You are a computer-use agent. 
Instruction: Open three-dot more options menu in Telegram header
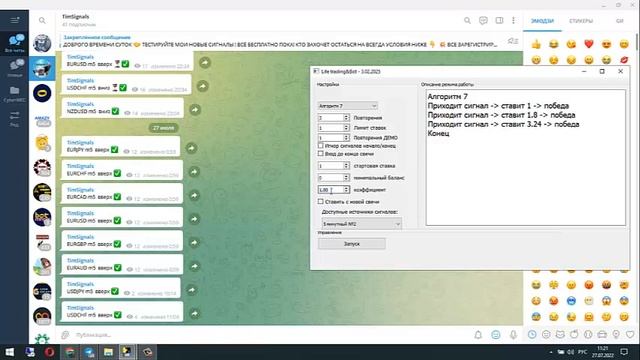pos(513,20)
